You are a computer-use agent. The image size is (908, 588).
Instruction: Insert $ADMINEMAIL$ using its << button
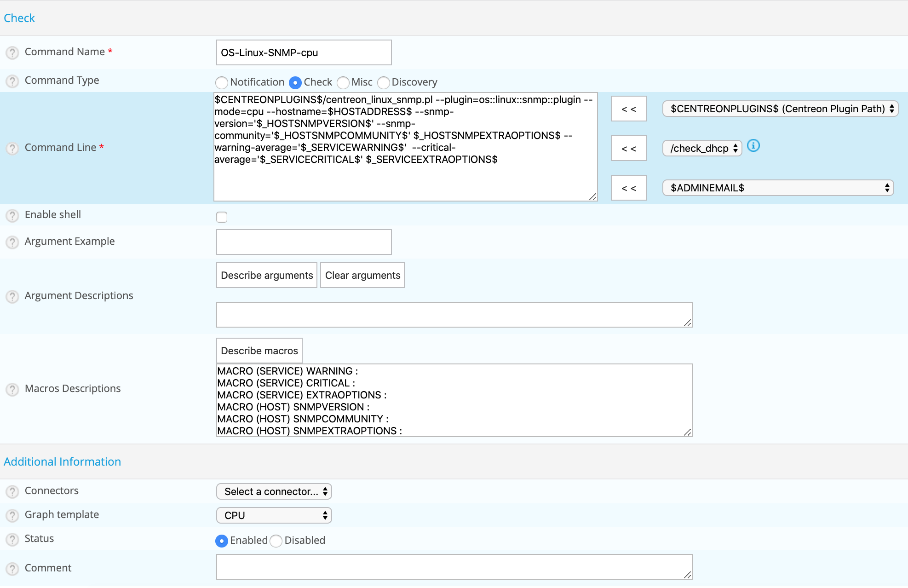pos(628,188)
